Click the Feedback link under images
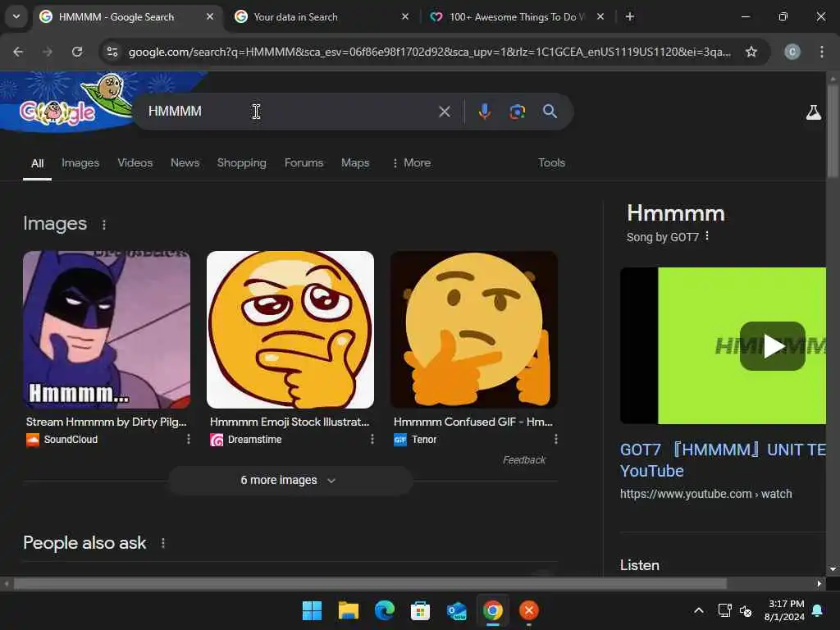Screen dimensions: 840x630 click(524, 460)
